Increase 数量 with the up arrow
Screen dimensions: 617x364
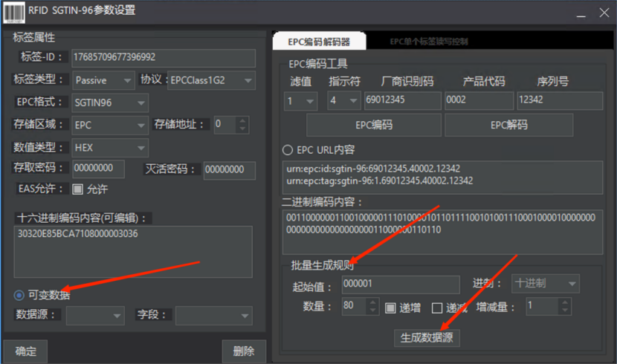(372, 302)
